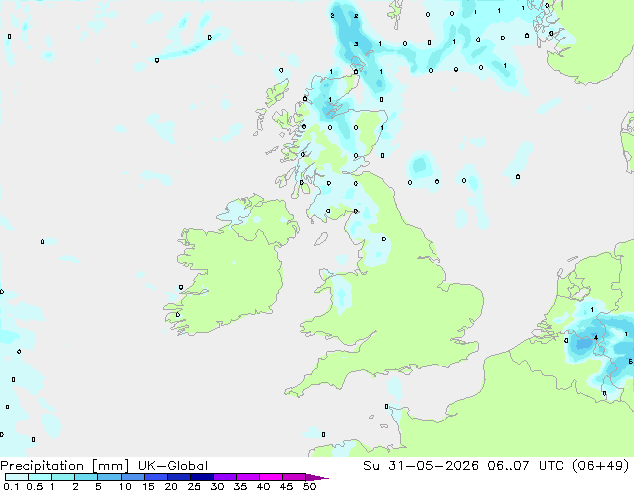634x490 pixels.
Task: Click the '3' precipitation value north of Scotland
Action: pyautogui.click(x=356, y=44)
